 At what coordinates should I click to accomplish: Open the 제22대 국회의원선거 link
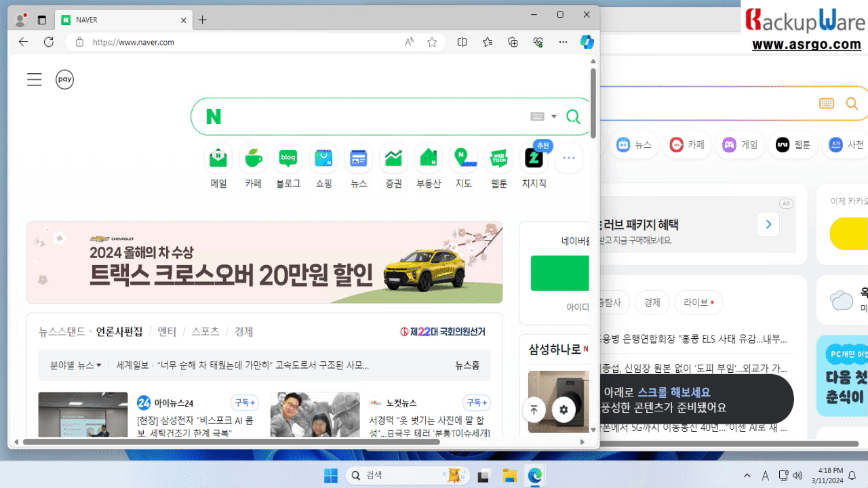pyautogui.click(x=443, y=331)
